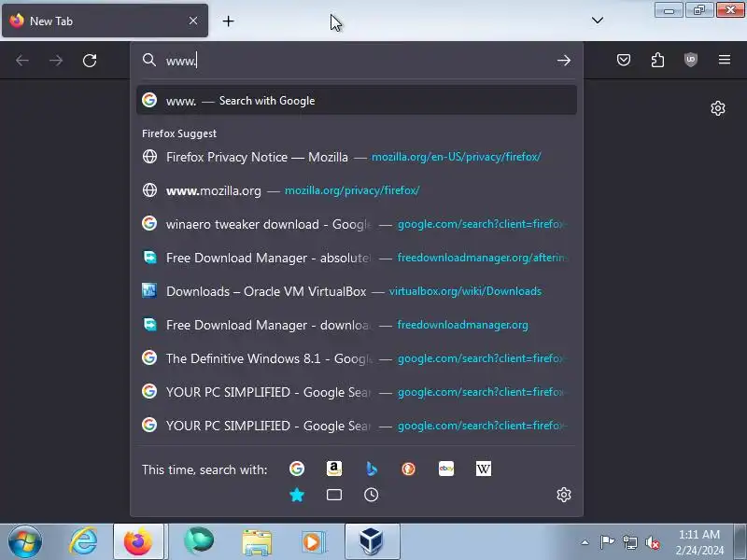Open the Save to Pocket icon
Image resolution: width=747 pixels, height=560 pixels.
coord(624,60)
